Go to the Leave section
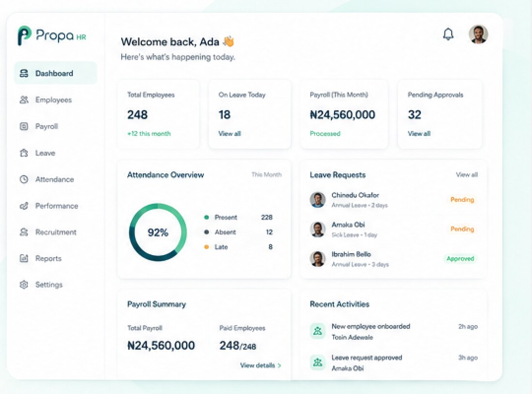Screen dimensions: 532x394 pos(45,153)
